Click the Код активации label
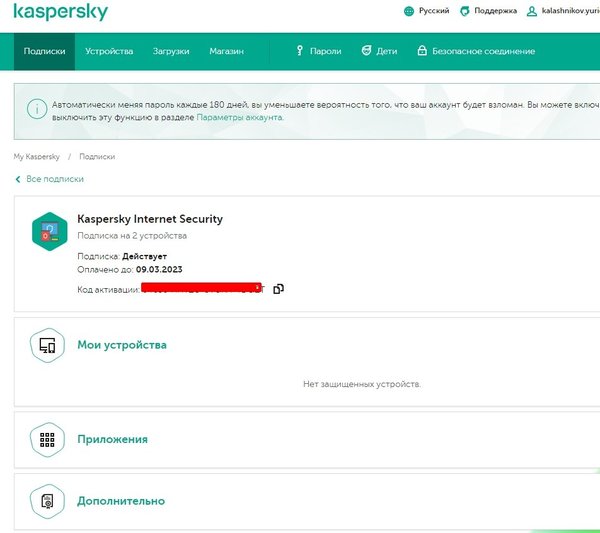 point(108,290)
